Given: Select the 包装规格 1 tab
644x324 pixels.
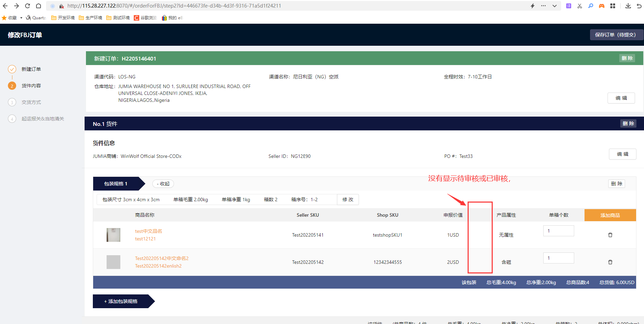Looking at the screenshot, I should (116, 184).
